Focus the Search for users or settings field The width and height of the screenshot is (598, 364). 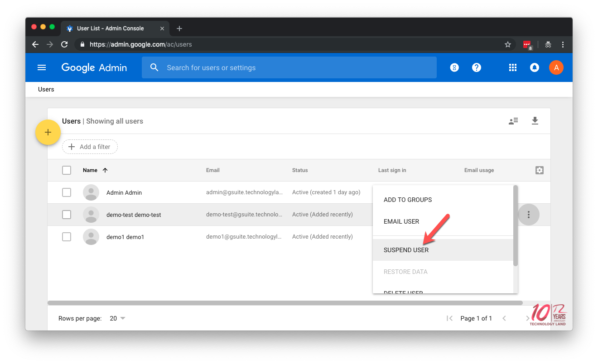pos(289,67)
